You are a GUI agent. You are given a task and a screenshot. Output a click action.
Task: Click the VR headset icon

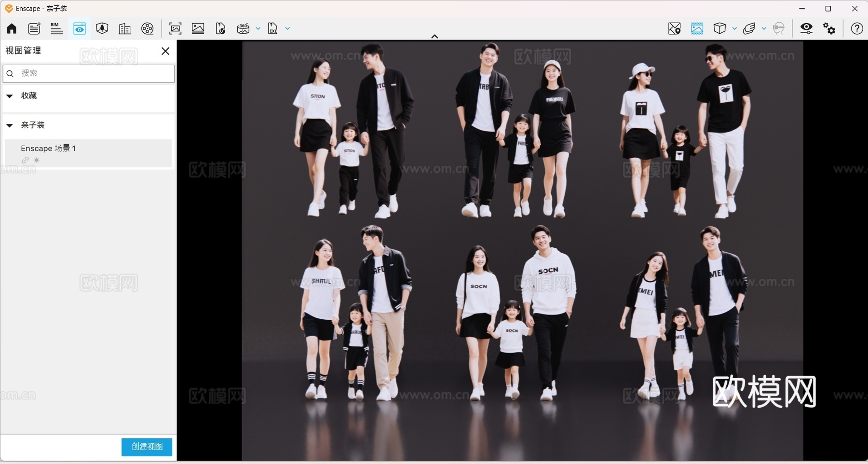(778, 28)
